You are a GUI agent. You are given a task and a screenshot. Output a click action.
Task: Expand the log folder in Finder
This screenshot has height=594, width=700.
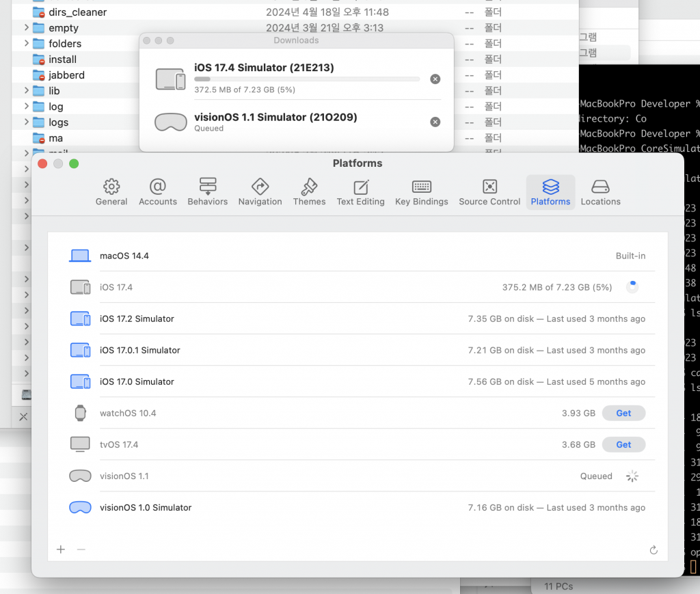(27, 106)
